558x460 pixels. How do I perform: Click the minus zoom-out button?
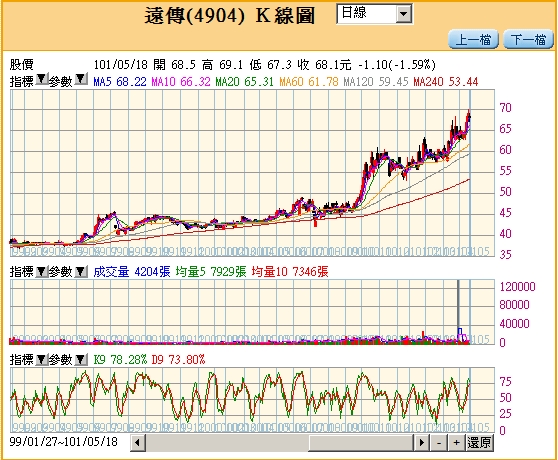[439, 443]
